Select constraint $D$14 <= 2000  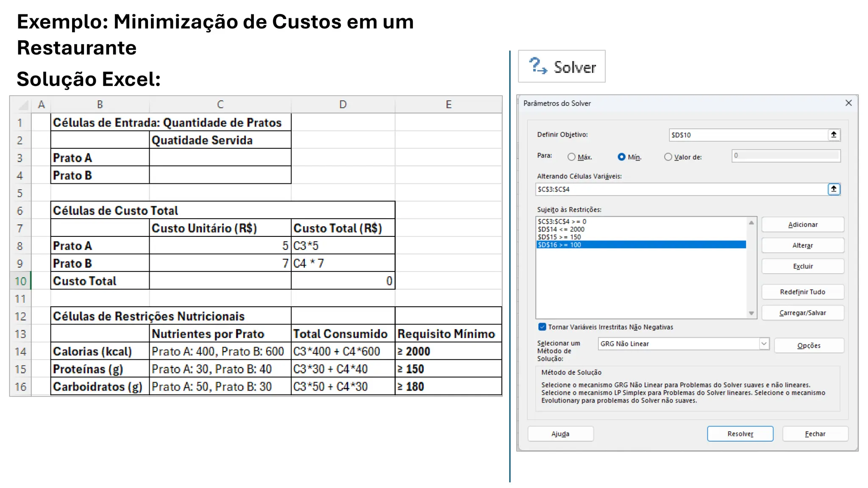[641, 229]
